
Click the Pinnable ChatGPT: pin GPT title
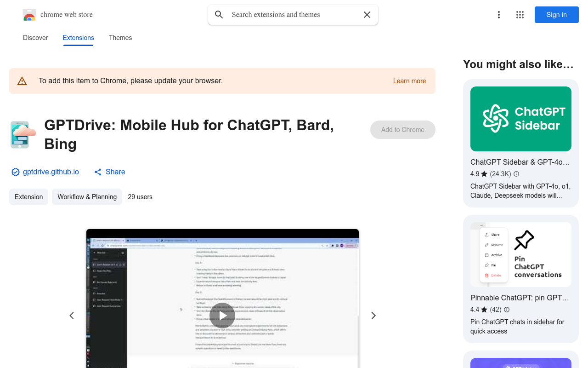tap(520, 298)
